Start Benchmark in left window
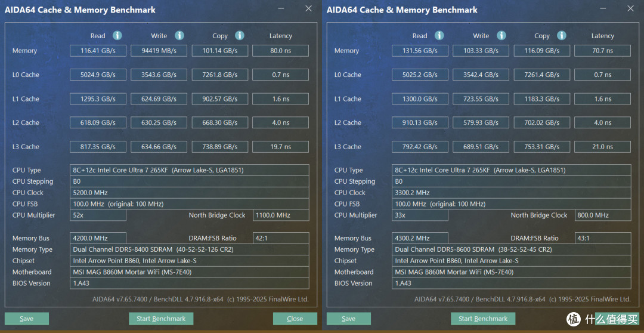 (161, 319)
